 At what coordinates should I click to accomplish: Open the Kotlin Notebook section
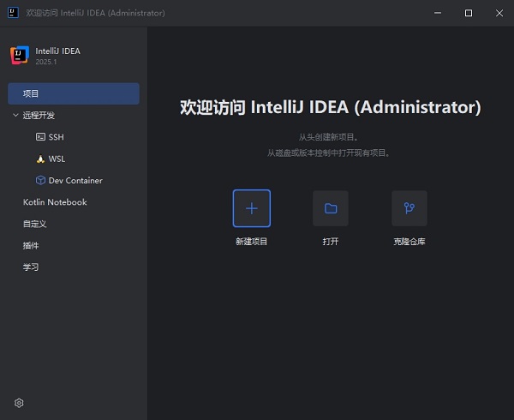55,202
